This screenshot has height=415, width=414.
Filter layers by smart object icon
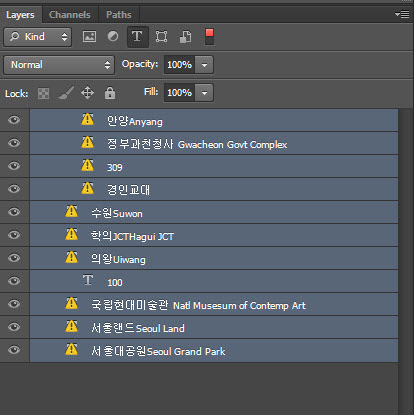coord(185,36)
